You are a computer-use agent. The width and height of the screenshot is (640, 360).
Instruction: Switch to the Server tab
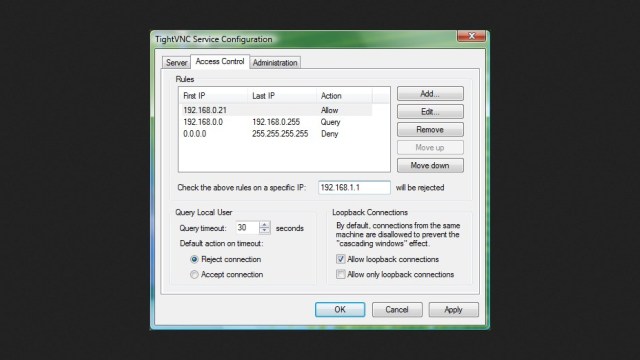click(x=176, y=62)
